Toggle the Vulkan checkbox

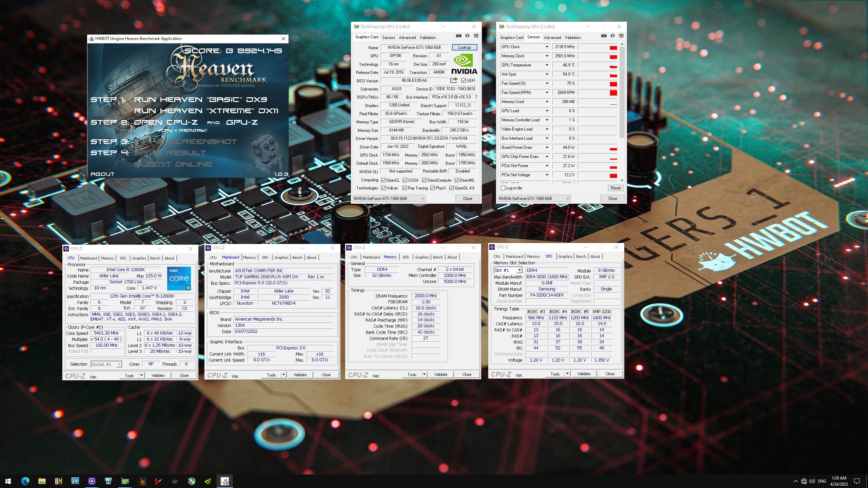383,188
